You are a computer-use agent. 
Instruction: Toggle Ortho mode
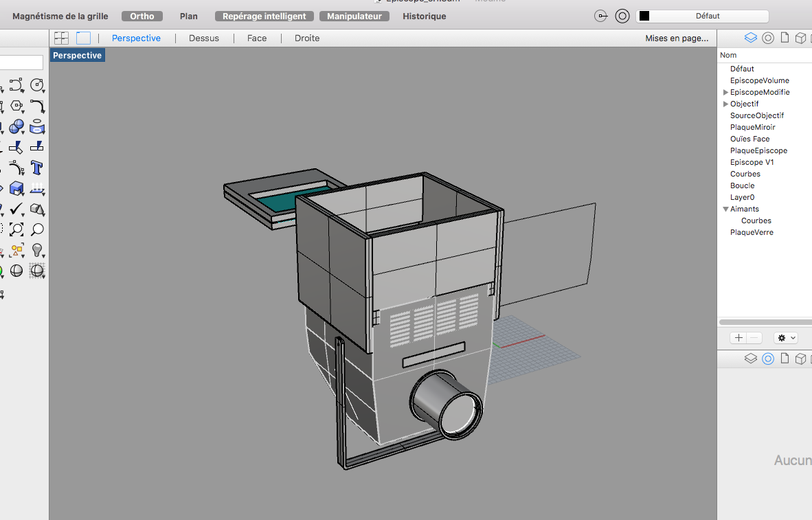(142, 16)
